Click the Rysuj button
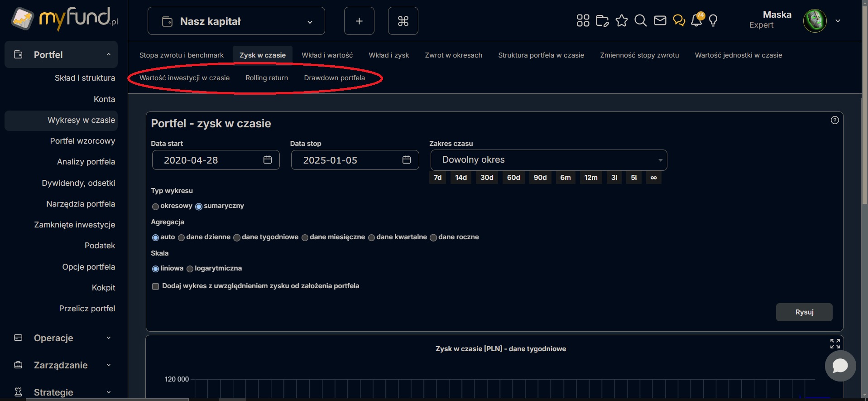Viewport: 868px width, 401px height. coord(804,312)
